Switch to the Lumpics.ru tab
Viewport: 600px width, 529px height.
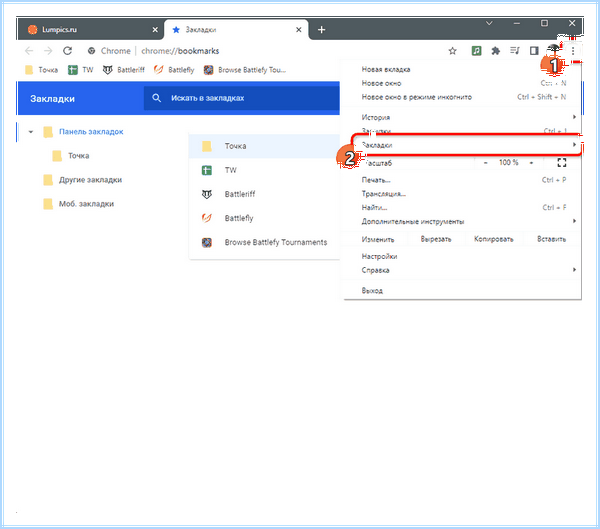coord(90,29)
